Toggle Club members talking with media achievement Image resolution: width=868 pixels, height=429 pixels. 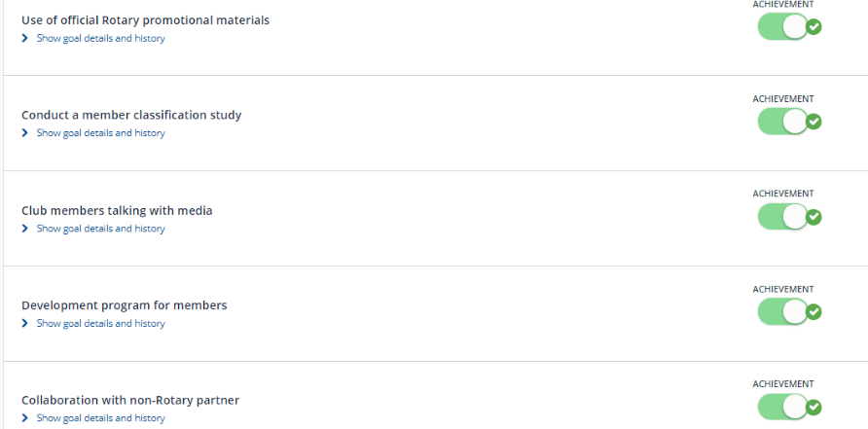tap(784, 217)
